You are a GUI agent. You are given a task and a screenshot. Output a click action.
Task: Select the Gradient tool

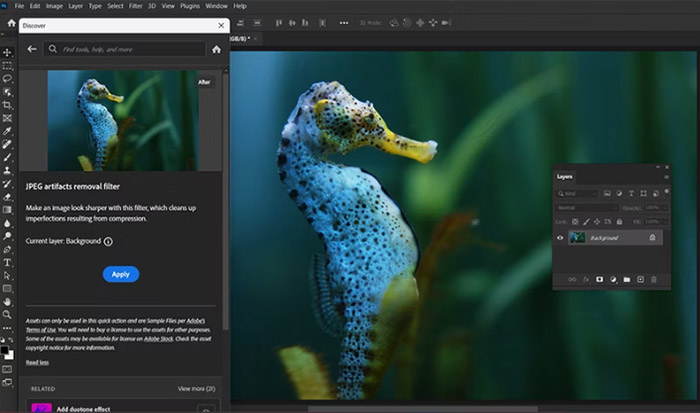coord(7,210)
